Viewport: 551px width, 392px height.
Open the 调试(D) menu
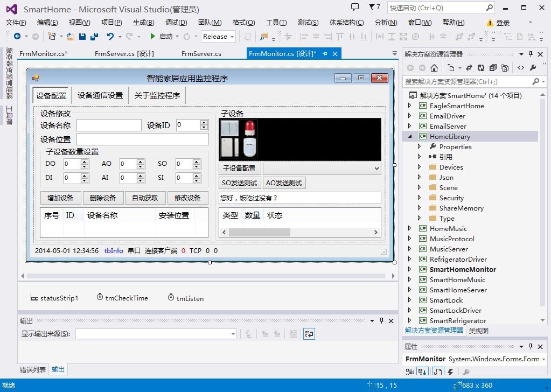coord(176,23)
